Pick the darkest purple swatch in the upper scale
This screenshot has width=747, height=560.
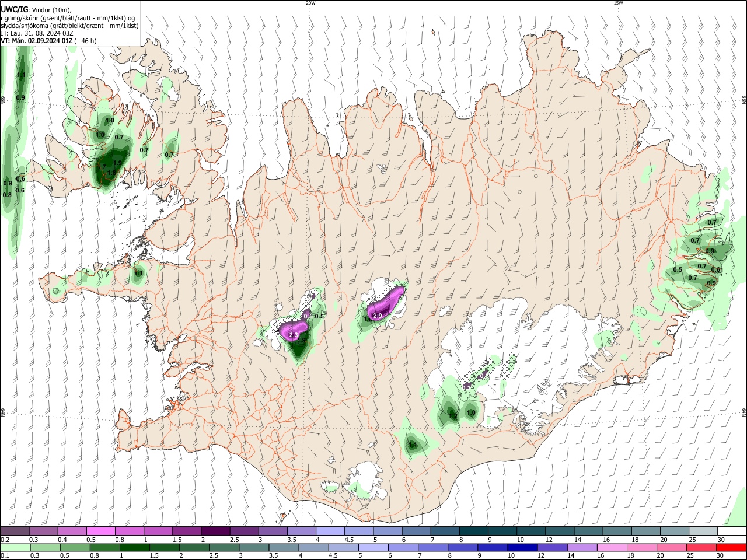215,531
